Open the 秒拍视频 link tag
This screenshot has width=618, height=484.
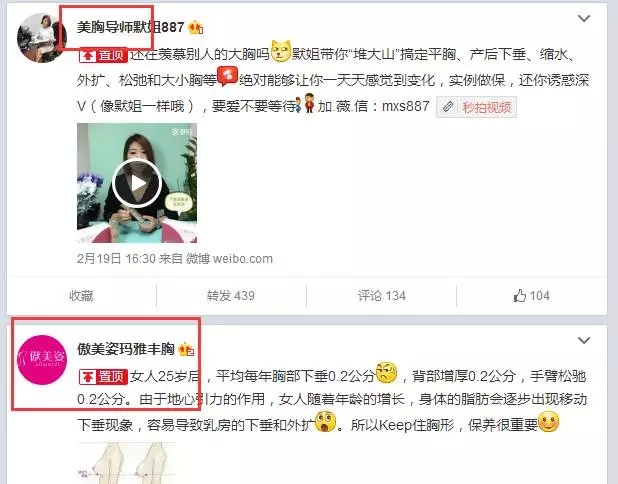pyautogui.click(x=476, y=107)
